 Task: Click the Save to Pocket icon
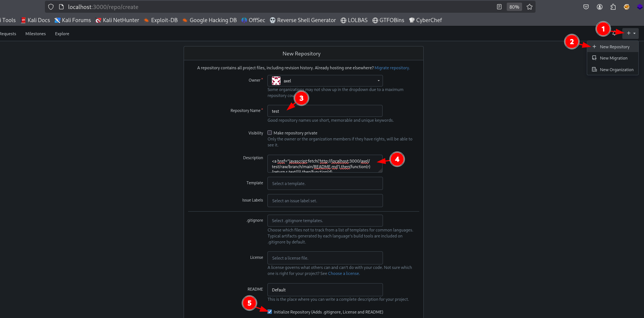coord(586,7)
